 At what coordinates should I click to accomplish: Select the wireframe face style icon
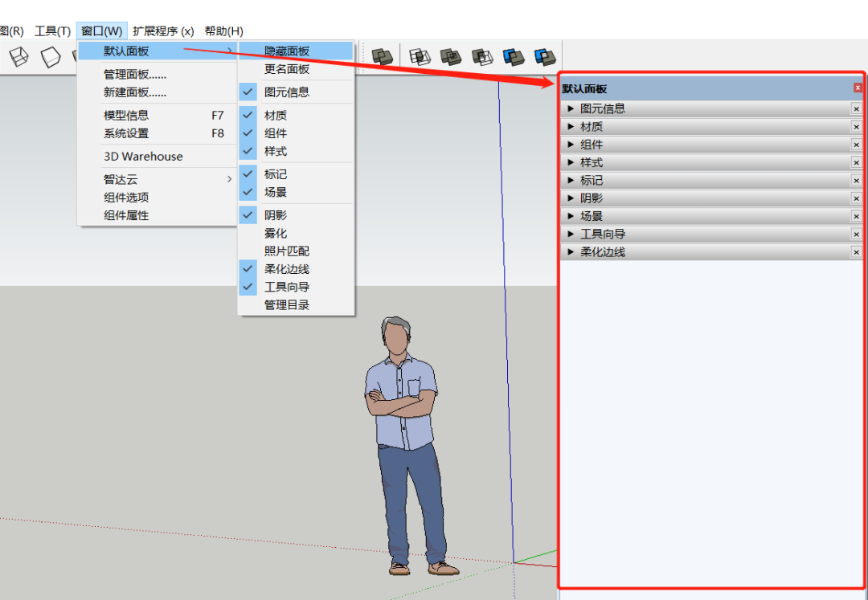click(x=18, y=57)
